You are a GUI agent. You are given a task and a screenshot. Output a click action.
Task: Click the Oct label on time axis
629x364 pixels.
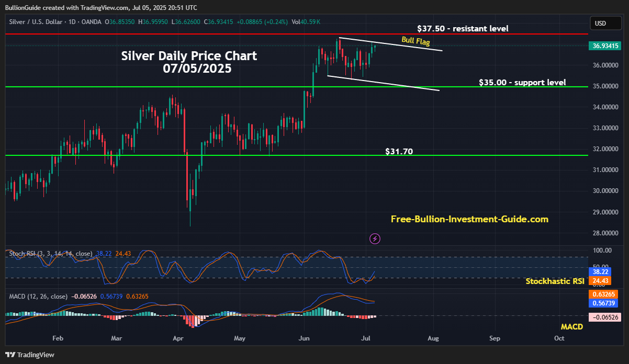click(x=559, y=338)
